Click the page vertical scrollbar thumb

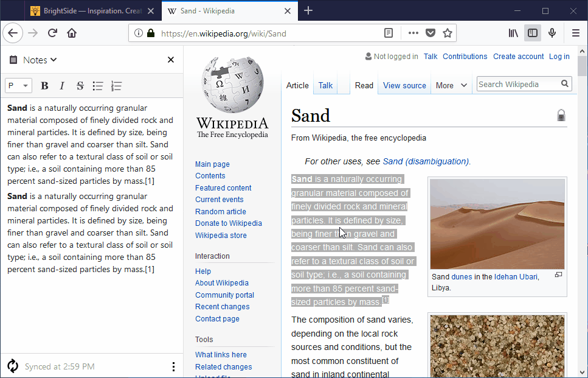(x=582, y=66)
